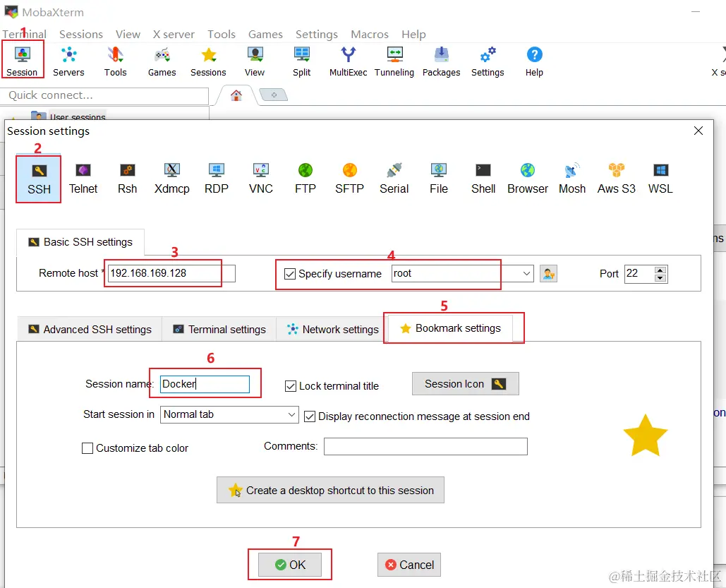Click the home tab icon

(236, 95)
